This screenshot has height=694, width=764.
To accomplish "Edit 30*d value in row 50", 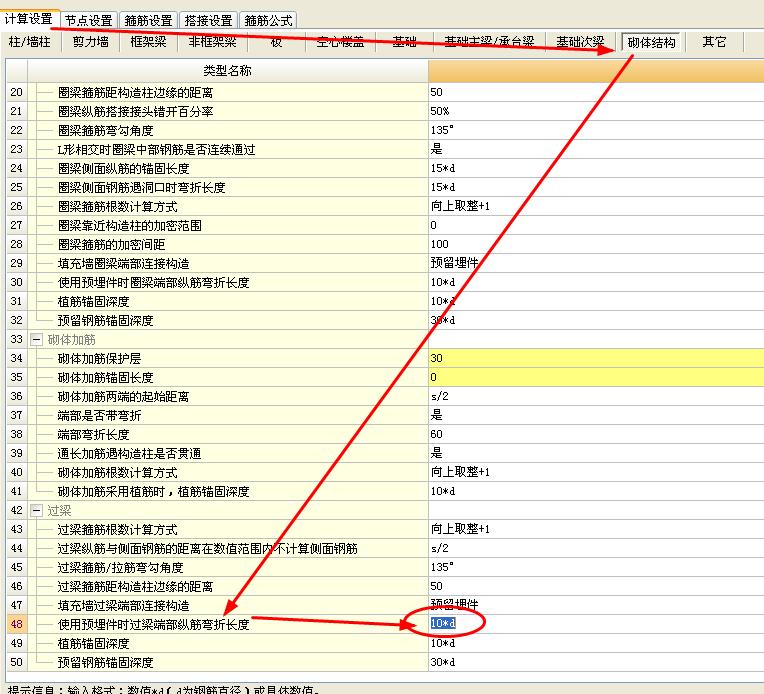I will 596,662.
